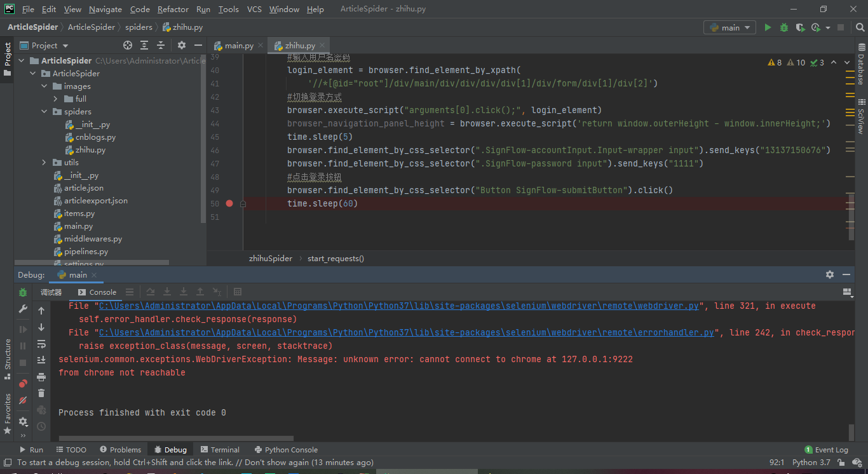The image size is (868, 474).
Task: Toggle mute breakpoints icon
Action: 23,400
